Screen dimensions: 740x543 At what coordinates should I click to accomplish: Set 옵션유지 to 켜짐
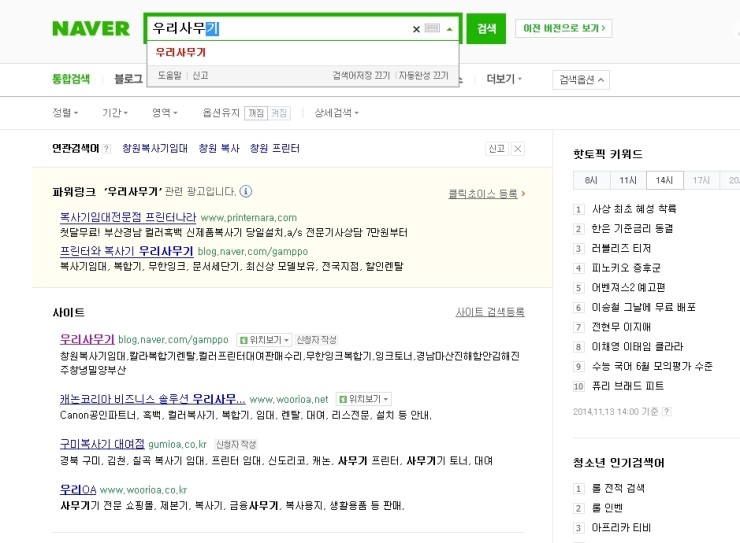(x=279, y=113)
